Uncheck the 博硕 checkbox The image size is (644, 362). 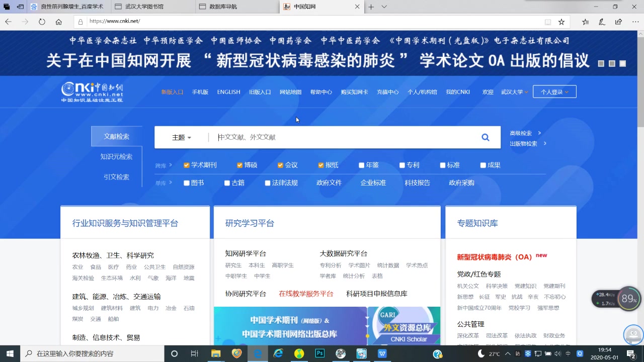click(240, 165)
